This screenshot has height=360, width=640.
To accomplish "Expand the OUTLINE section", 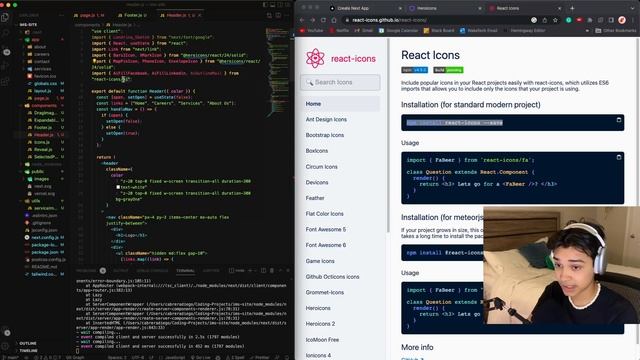I will (28, 343).
